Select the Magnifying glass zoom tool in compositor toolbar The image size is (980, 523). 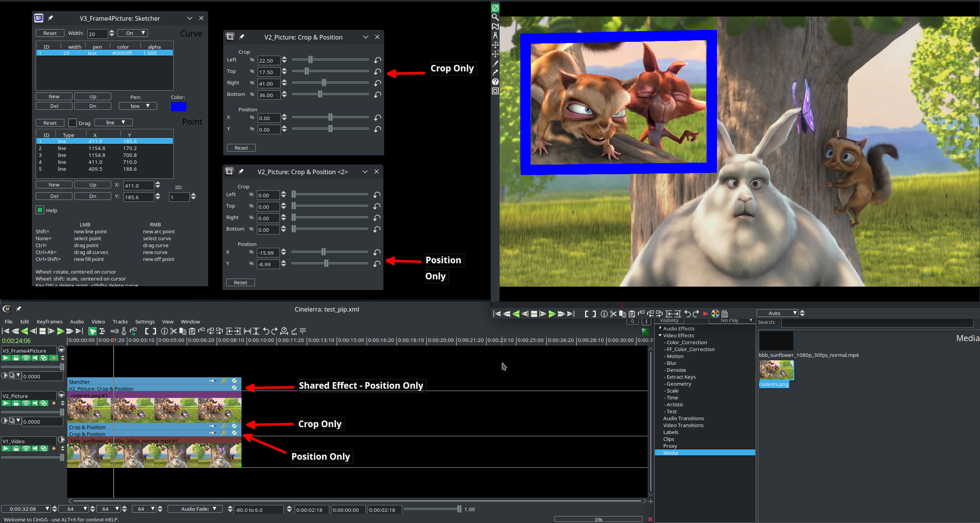(x=495, y=17)
